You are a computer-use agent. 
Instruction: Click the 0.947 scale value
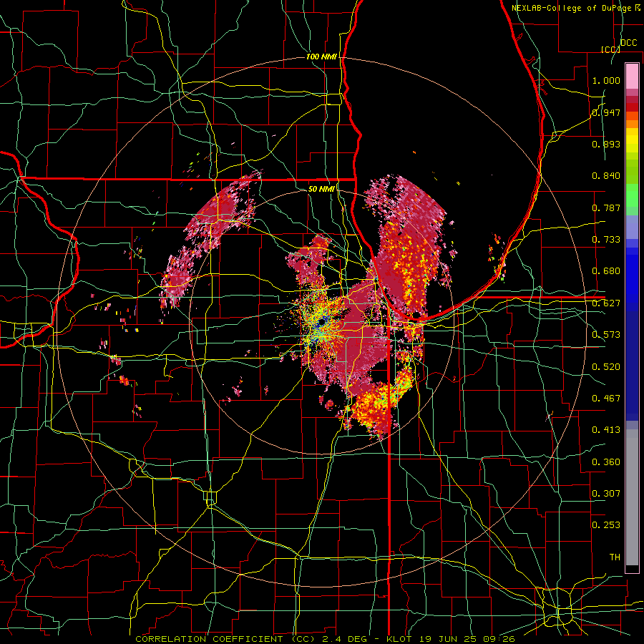606,112
